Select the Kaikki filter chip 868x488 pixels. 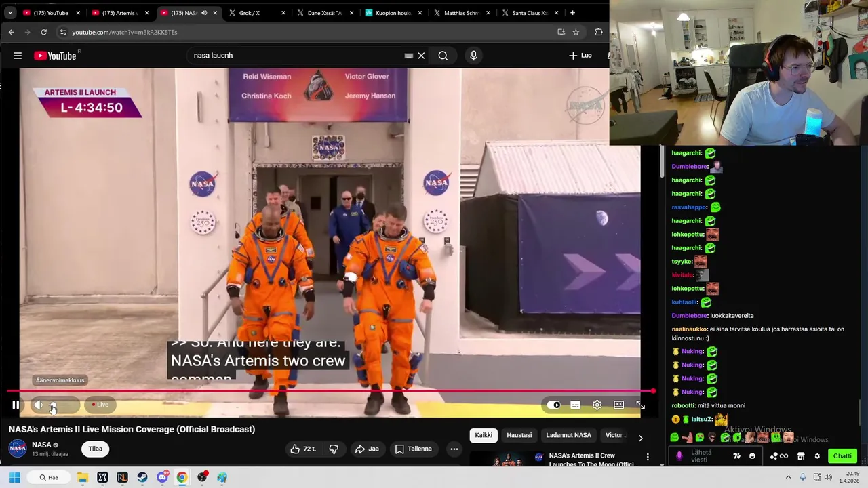coord(484,435)
